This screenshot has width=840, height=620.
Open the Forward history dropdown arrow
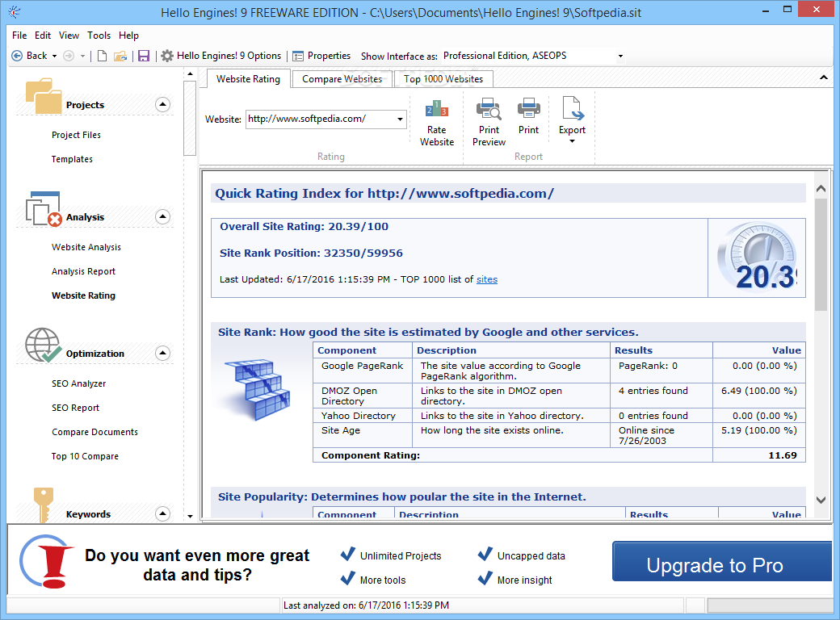pos(82,57)
